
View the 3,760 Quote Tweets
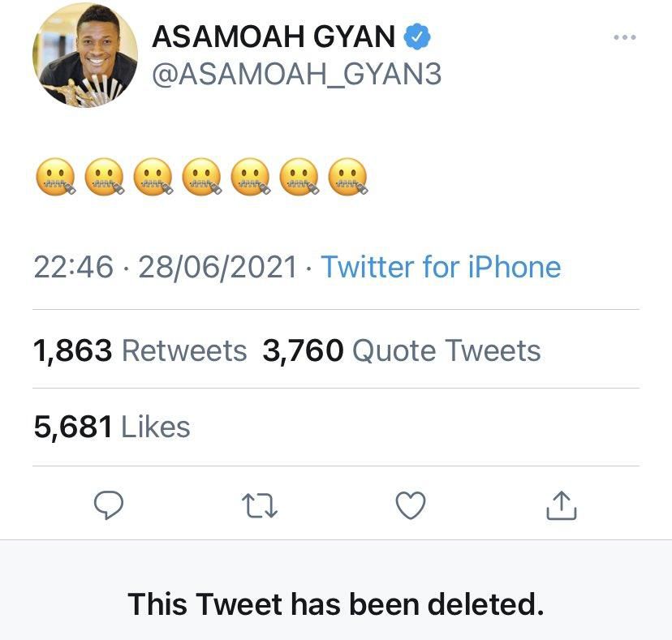[401, 350]
